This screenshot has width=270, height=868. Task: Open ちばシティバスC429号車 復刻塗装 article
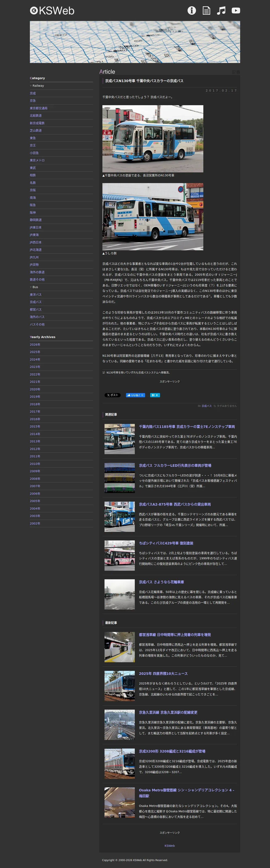[166, 543]
